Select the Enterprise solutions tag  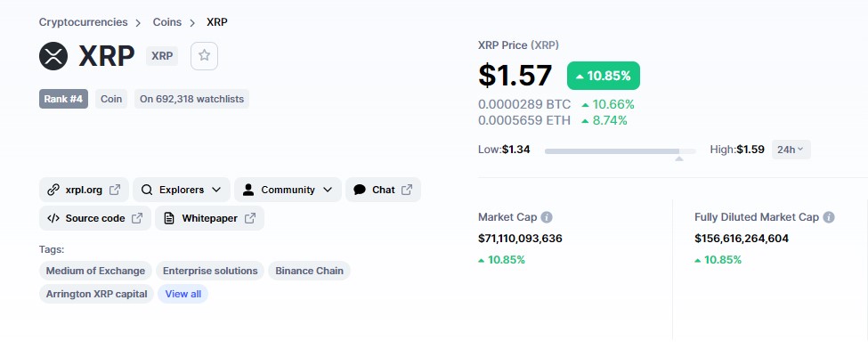[210, 271]
